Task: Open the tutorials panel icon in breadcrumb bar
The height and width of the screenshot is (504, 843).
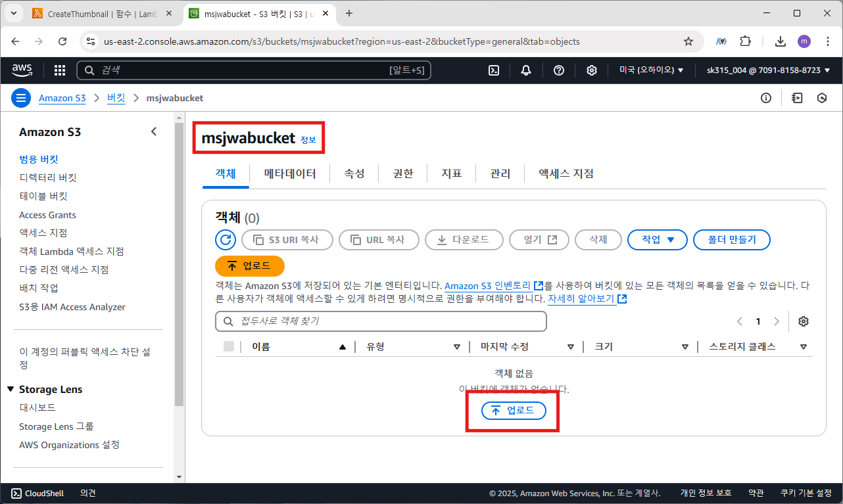Action: 798,98
